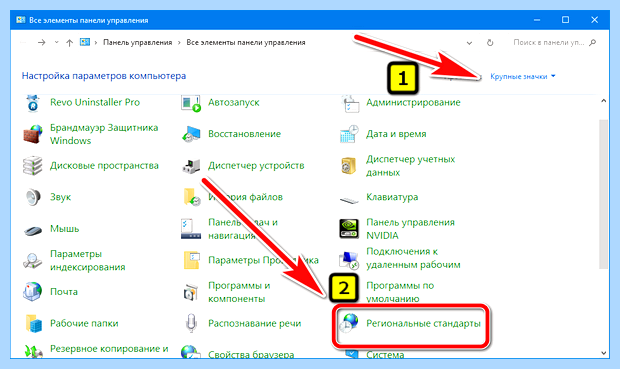Open the Региональные стандарты link
Screen dimensions: 620x369
click(x=423, y=324)
